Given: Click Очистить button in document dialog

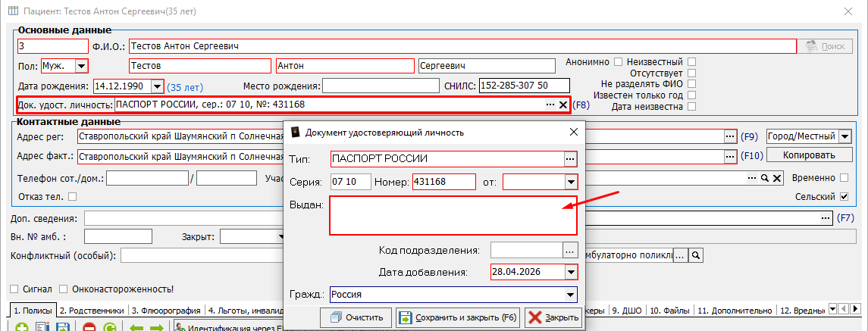Looking at the screenshot, I should [356, 317].
